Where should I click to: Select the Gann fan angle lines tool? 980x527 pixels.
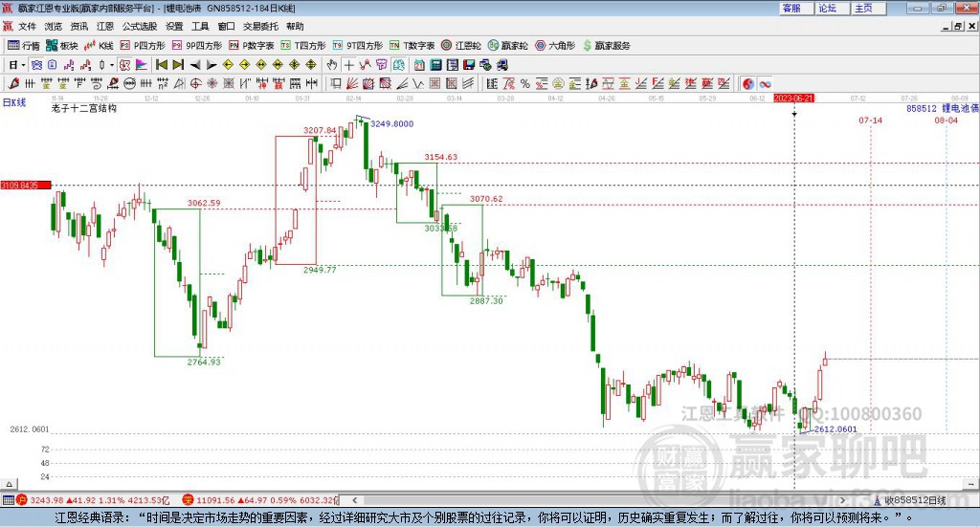click(352, 83)
